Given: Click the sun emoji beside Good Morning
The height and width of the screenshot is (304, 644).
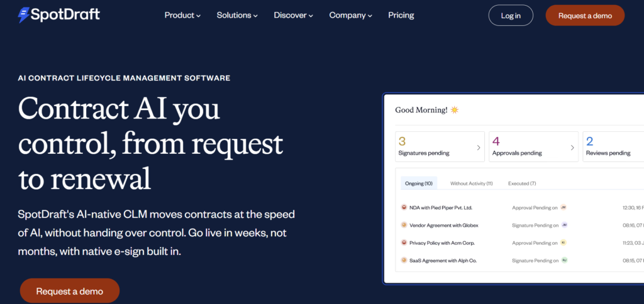Looking at the screenshot, I should point(454,110).
